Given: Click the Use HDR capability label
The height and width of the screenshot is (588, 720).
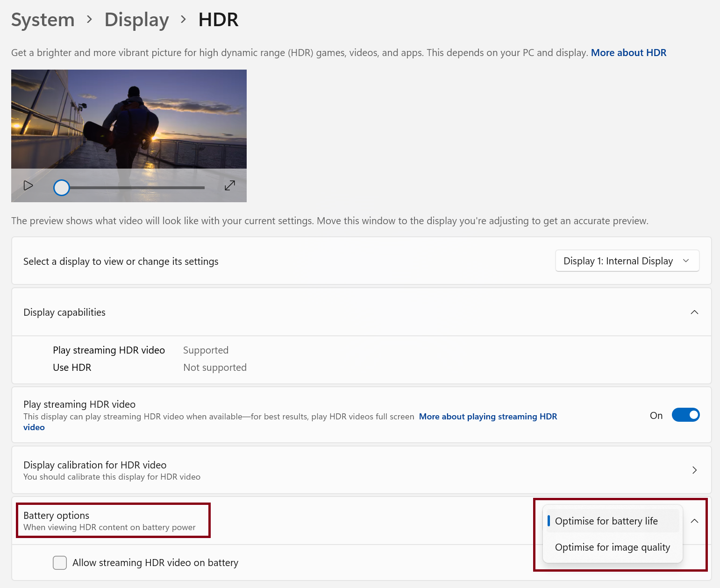Looking at the screenshot, I should (x=72, y=368).
